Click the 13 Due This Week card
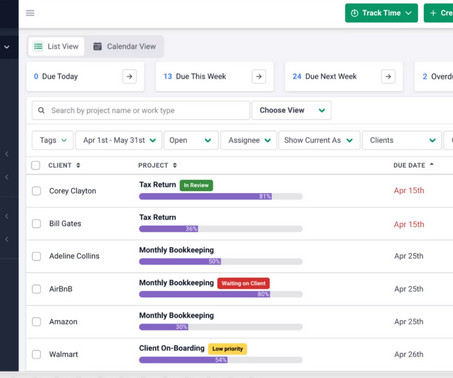 pyautogui.click(x=215, y=77)
